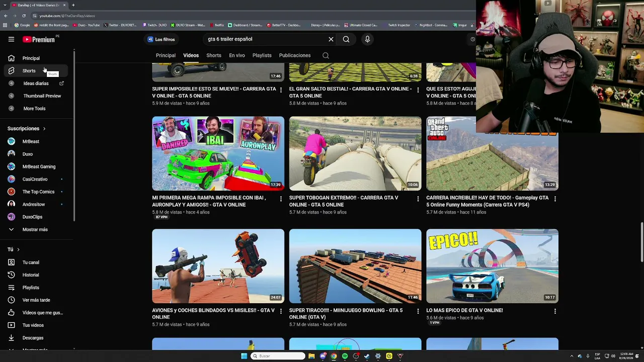This screenshot has width=644, height=362.
Task: Click the Los filtros button
Action: click(x=161, y=39)
